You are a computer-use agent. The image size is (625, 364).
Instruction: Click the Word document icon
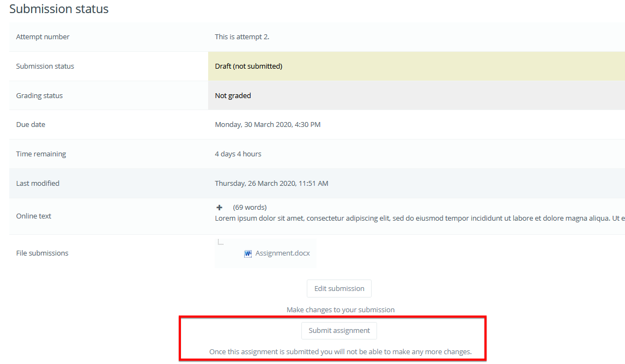tap(248, 253)
